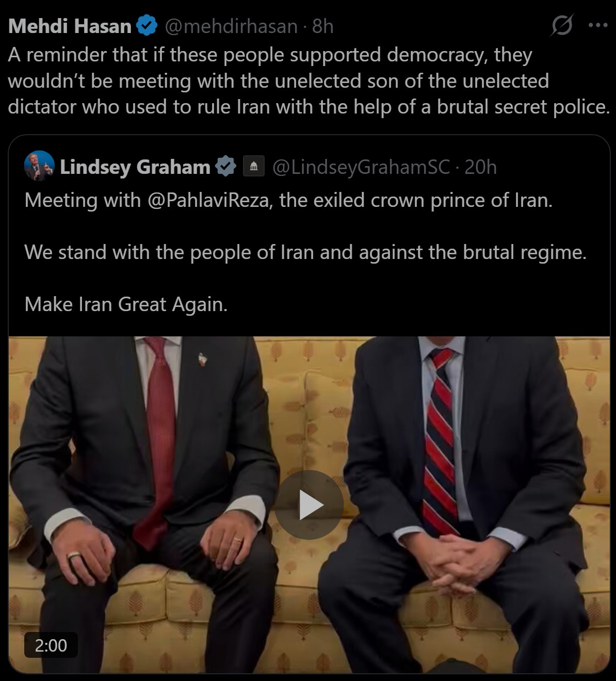Click the 2:00 video duration label

pos(51,645)
